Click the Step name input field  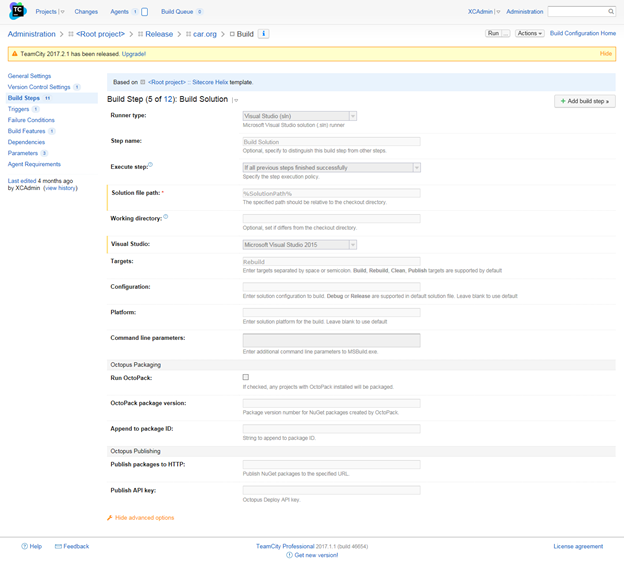pos(332,142)
